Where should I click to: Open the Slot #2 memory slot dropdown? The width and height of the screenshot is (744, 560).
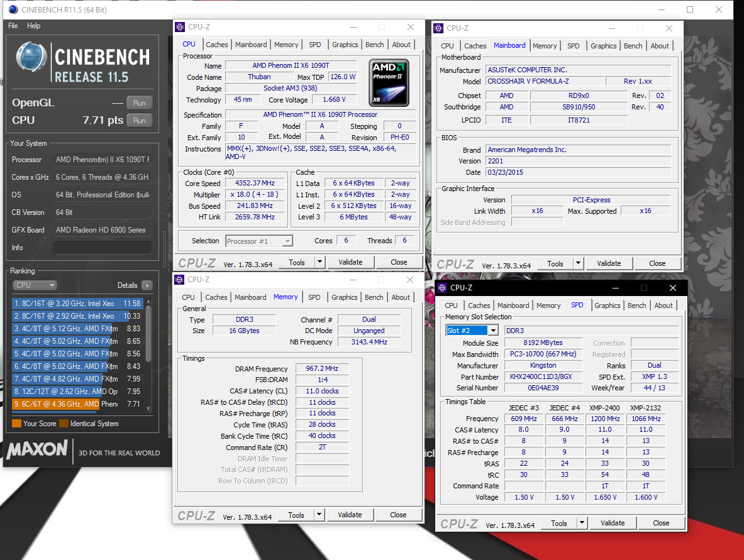point(472,331)
